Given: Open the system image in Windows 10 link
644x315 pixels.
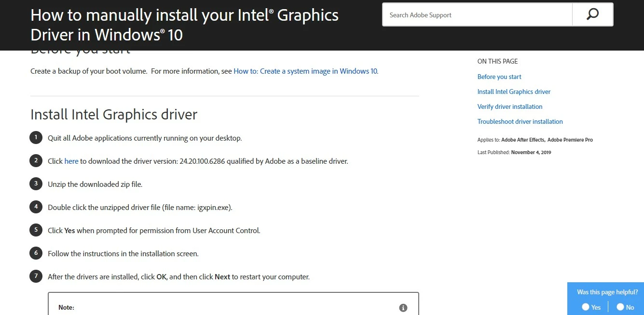Looking at the screenshot, I should [x=306, y=71].
